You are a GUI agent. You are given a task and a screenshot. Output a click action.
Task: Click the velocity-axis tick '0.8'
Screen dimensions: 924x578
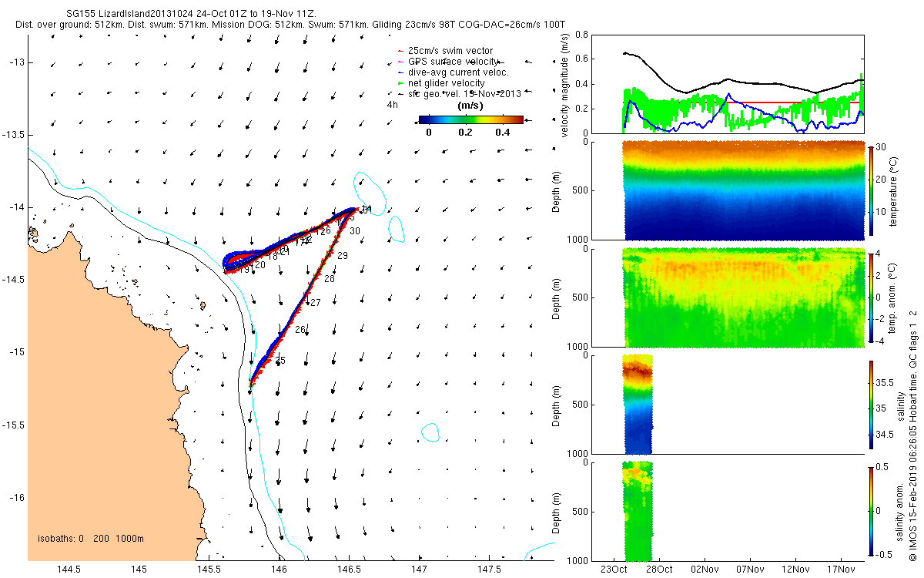(582, 35)
